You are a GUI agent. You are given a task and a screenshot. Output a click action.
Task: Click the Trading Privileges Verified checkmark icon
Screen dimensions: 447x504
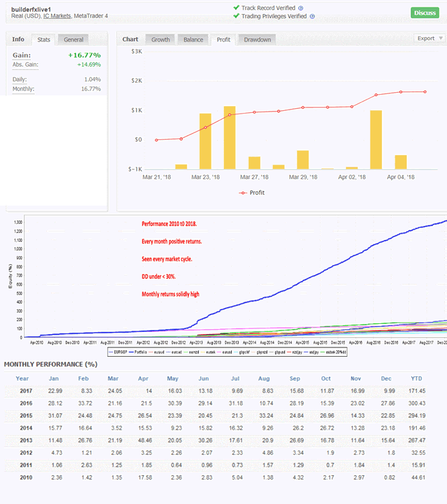[x=236, y=16]
